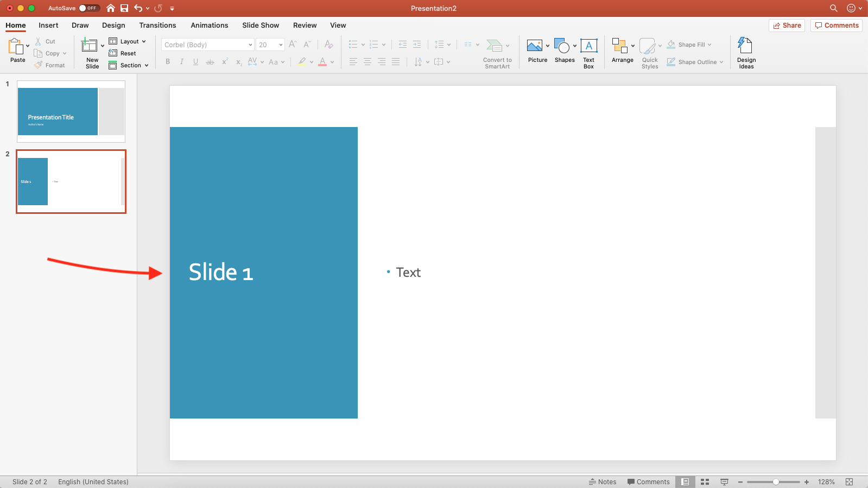The image size is (868, 488).
Task: Select the Normal view button
Action: click(x=686, y=482)
